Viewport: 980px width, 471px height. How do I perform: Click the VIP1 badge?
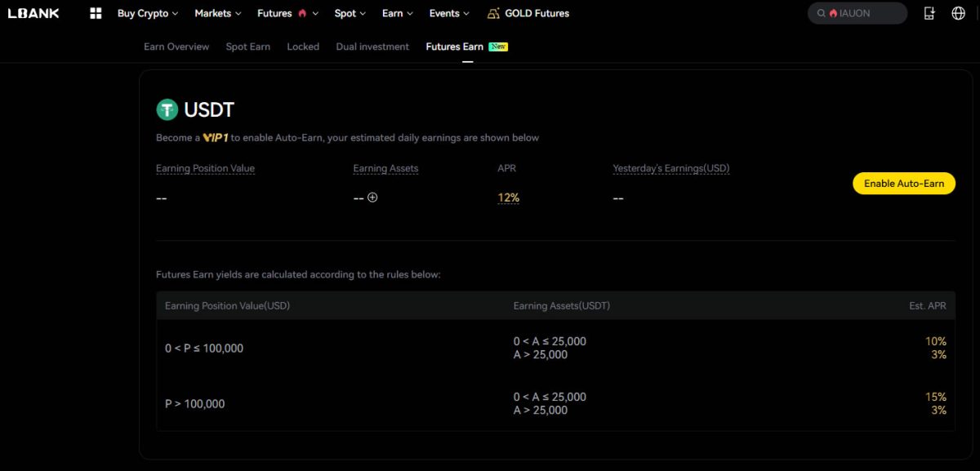tap(216, 137)
